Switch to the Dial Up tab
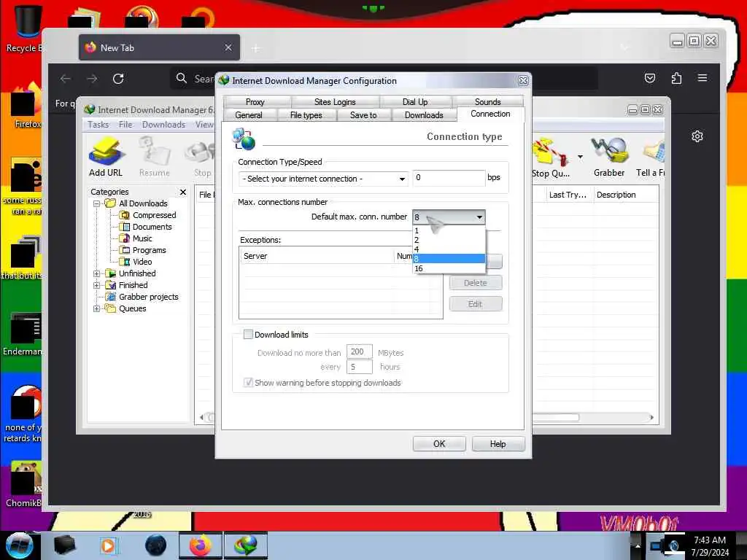747x560 pixels. [x=415, y=102]
